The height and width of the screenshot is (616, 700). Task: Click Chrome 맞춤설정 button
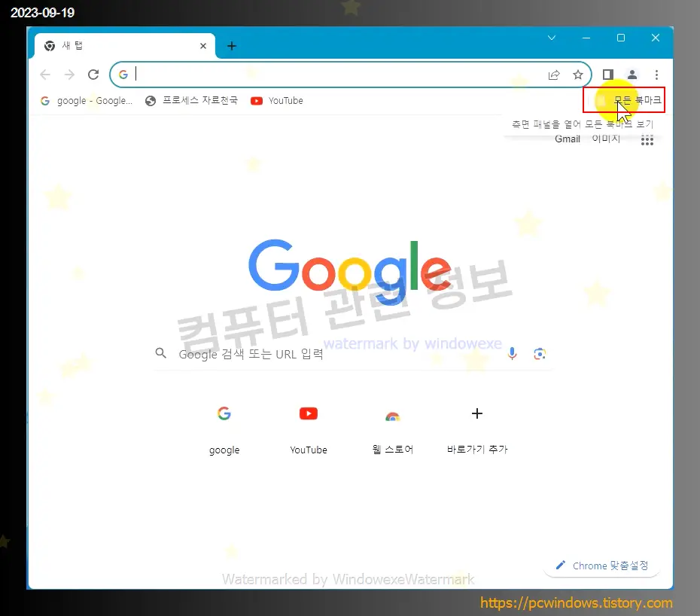602,566
